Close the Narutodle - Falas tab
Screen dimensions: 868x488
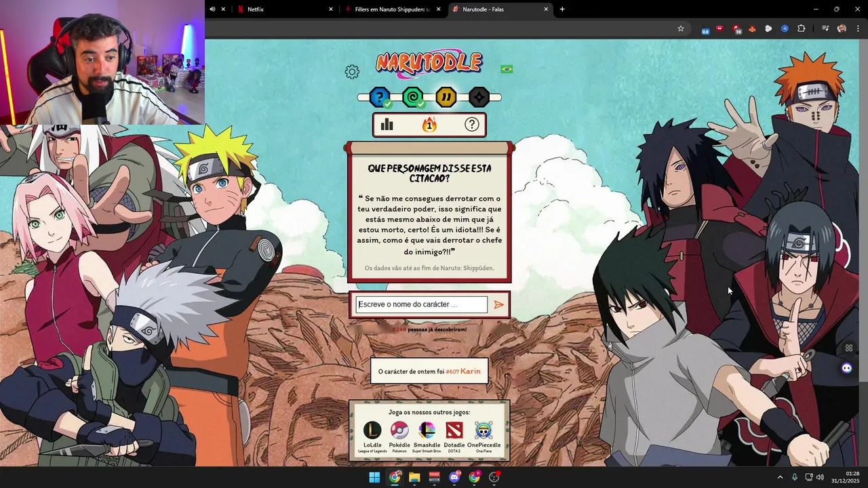pyautogui.click(x=546, y=9)
